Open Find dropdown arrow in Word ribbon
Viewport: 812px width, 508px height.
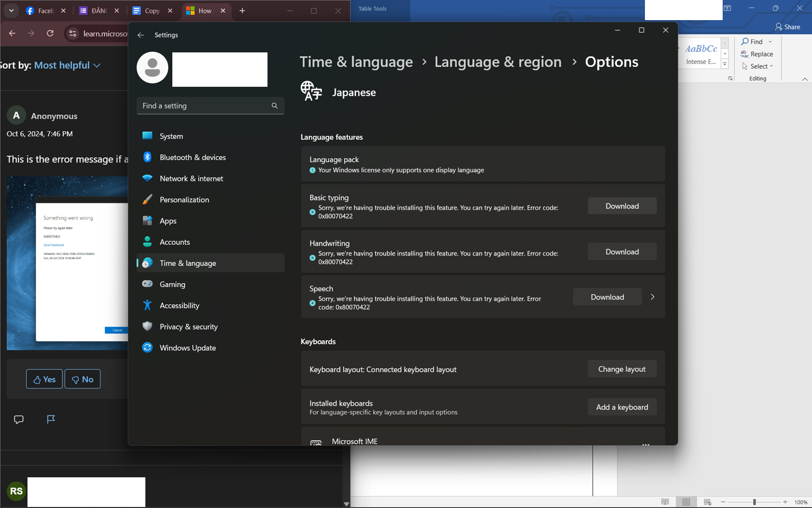770,42
